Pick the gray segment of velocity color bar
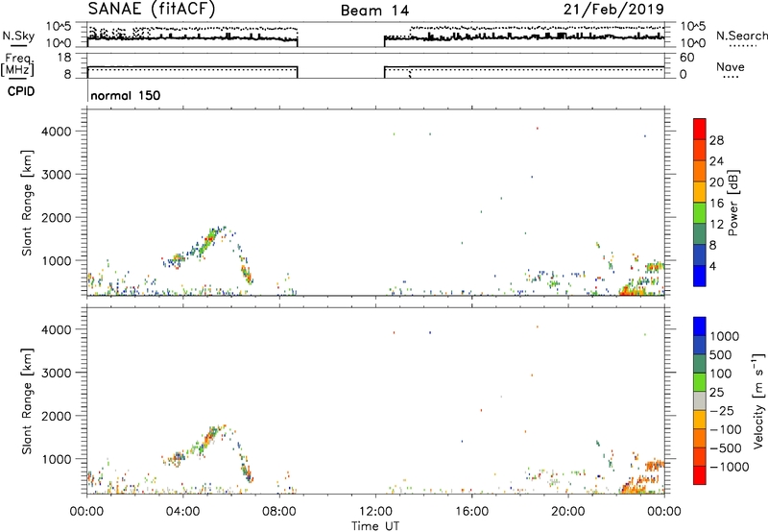 click(x=700, y=400)
